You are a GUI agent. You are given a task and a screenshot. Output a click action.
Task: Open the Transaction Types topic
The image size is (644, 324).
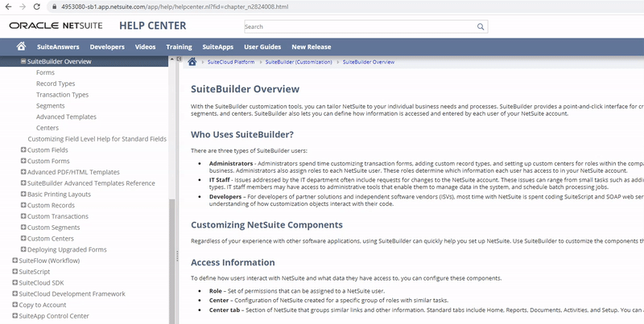pos(63,95)
